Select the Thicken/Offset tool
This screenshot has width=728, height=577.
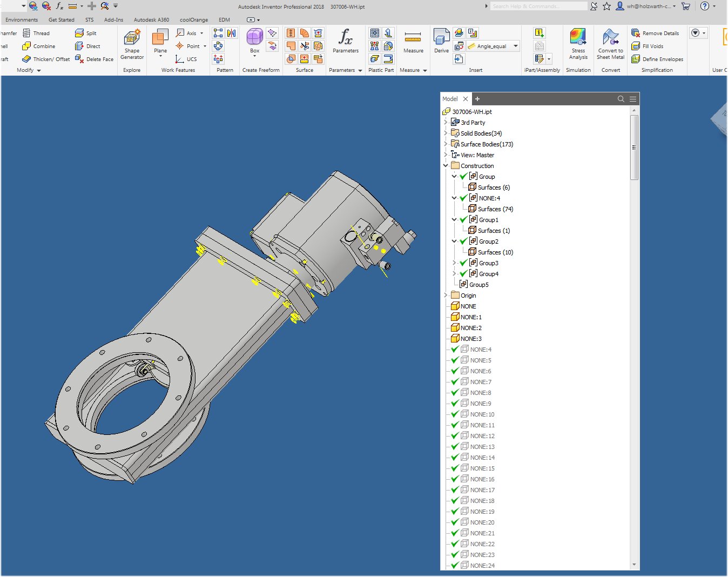51,59
